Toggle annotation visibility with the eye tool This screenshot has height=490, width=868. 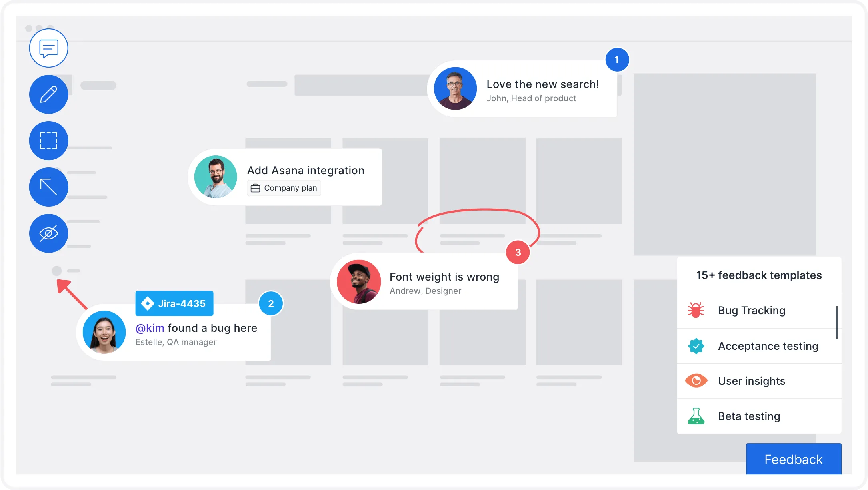point(48,233)
